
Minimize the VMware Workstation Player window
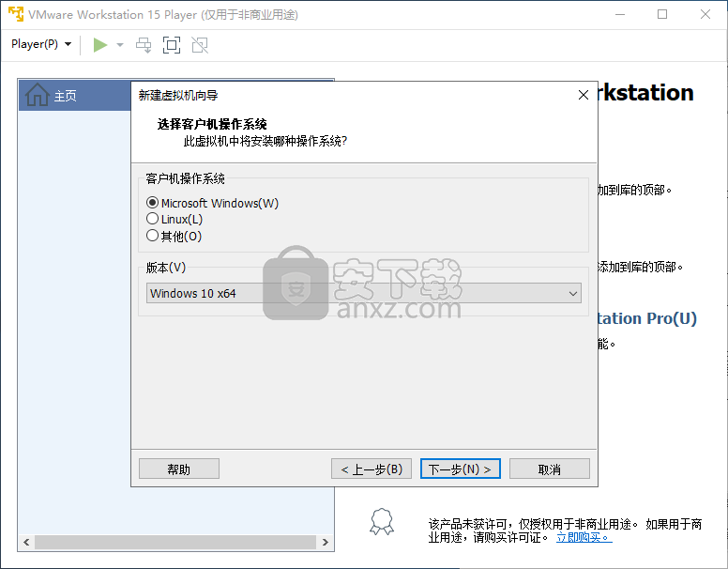620,14
